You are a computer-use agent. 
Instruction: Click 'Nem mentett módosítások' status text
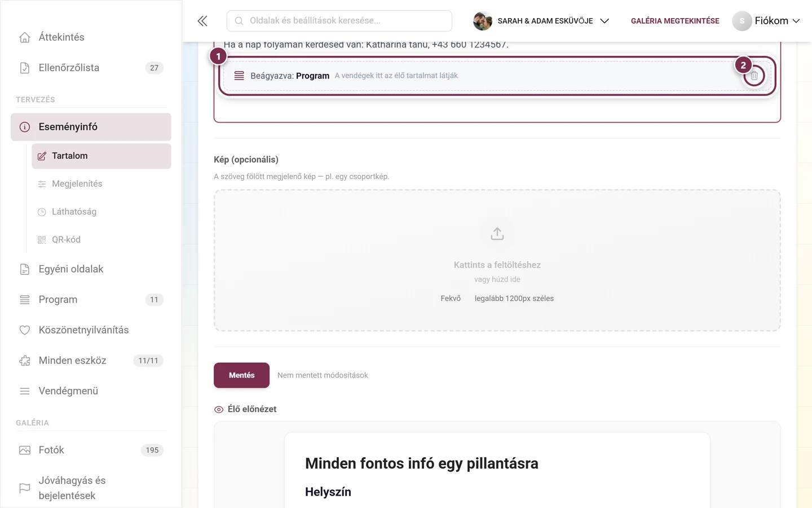coord(323,375)
